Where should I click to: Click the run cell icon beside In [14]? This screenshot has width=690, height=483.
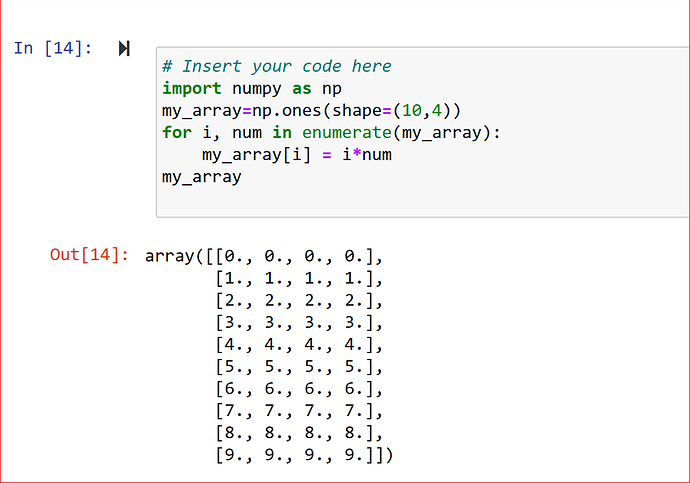click(124, 49)
